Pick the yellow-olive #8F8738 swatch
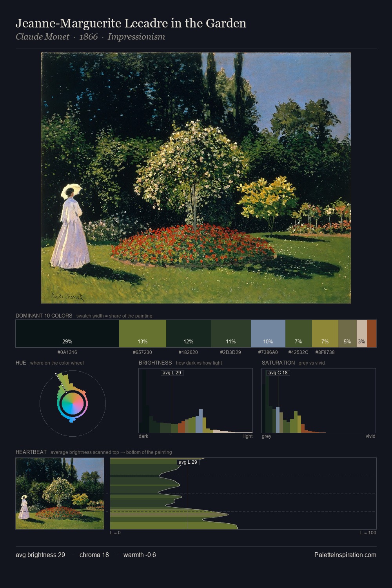Viewport: 392px width, 588px height. 325,334
